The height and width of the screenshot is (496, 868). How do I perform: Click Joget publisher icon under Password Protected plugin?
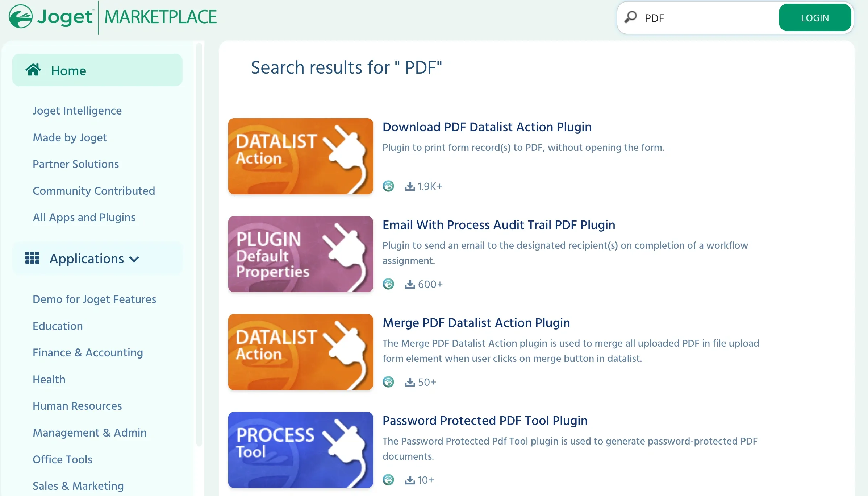[x=388, y=480]
